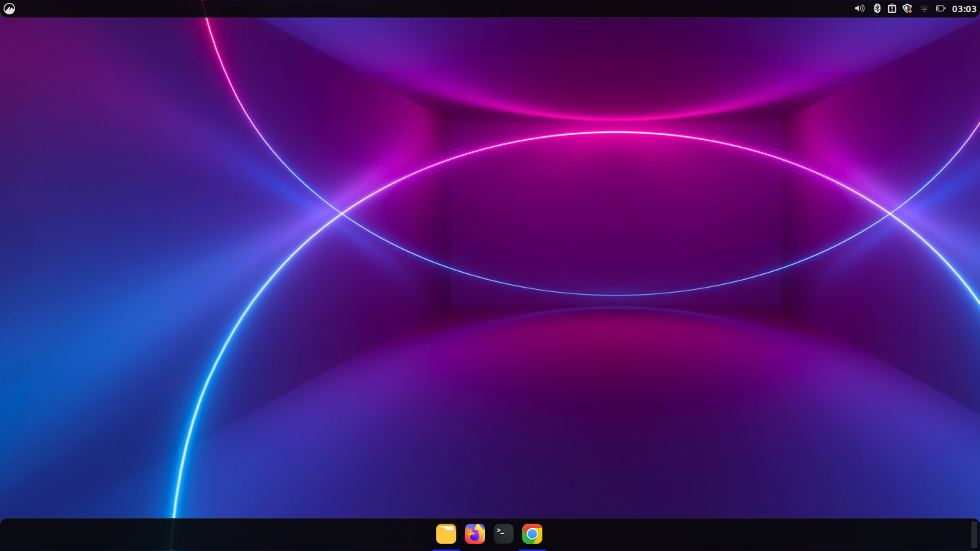
Task: Launch the Files manager from dock
Action: pyautogui.click(x=446, y=534)
